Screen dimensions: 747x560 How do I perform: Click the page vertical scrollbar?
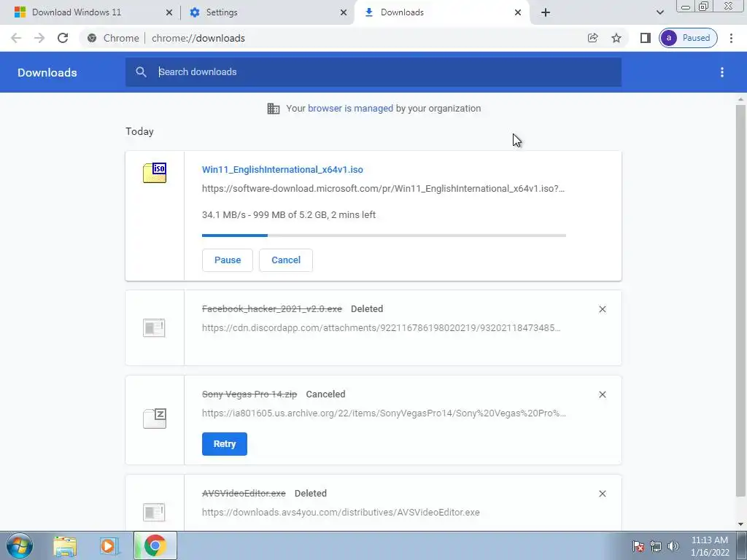(741, 300)
